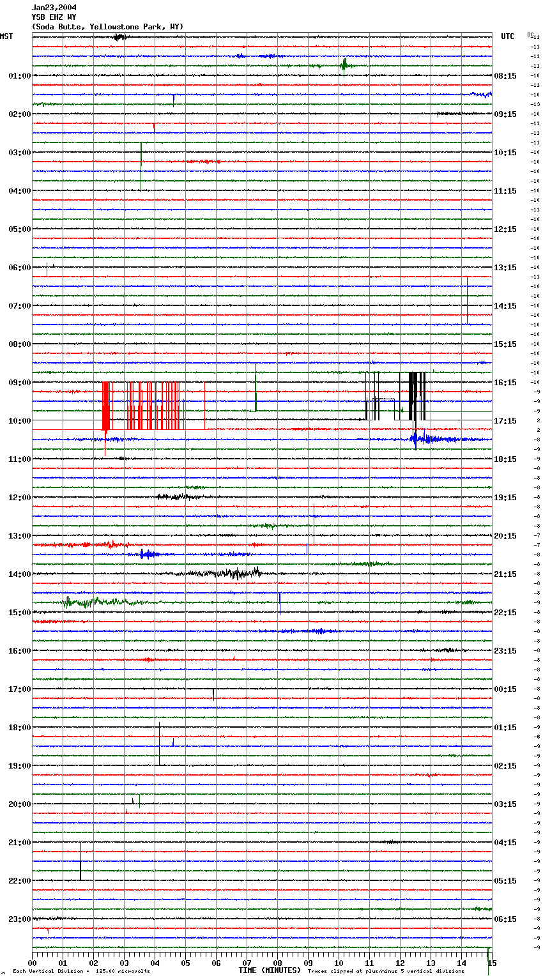The width and height of the screenshot is (543, 980).
Task: Select the 07:00 MST row label
Action: click(19, 306)
